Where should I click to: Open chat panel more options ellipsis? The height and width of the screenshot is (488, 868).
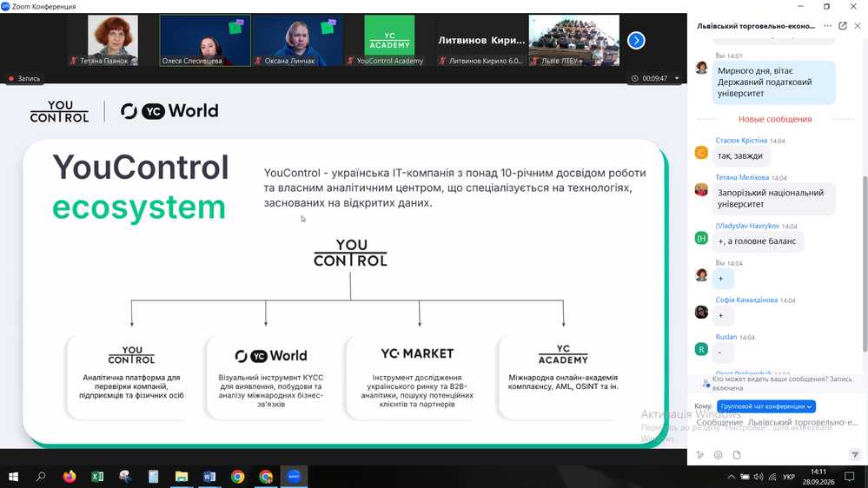[x=827, y=25]
